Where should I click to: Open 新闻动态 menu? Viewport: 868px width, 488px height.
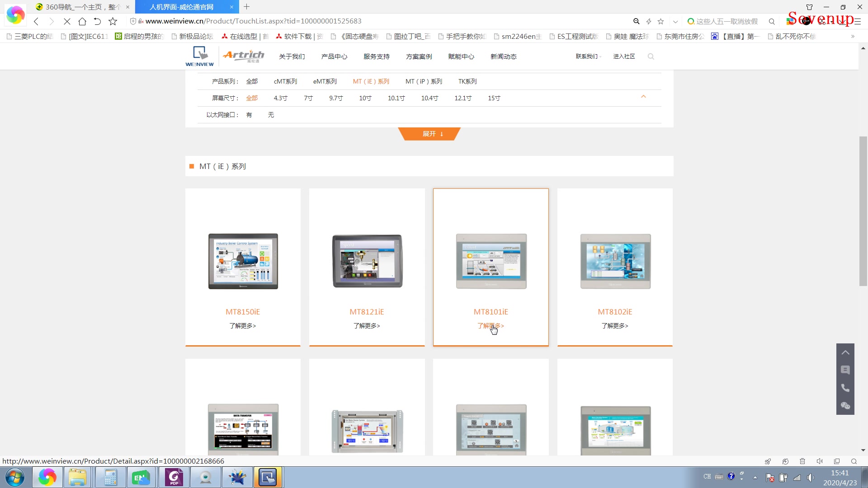coord(504,56)
